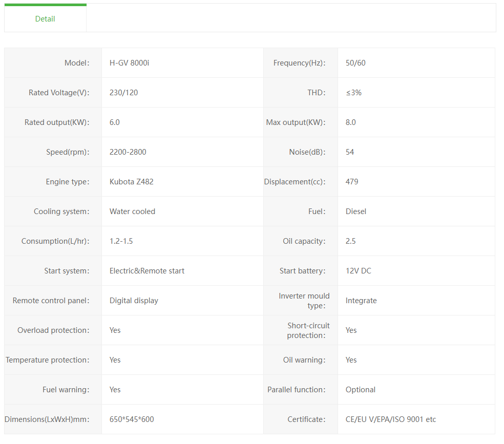Select the Rated Voltage 230/120 cell

tap(123, 93)
